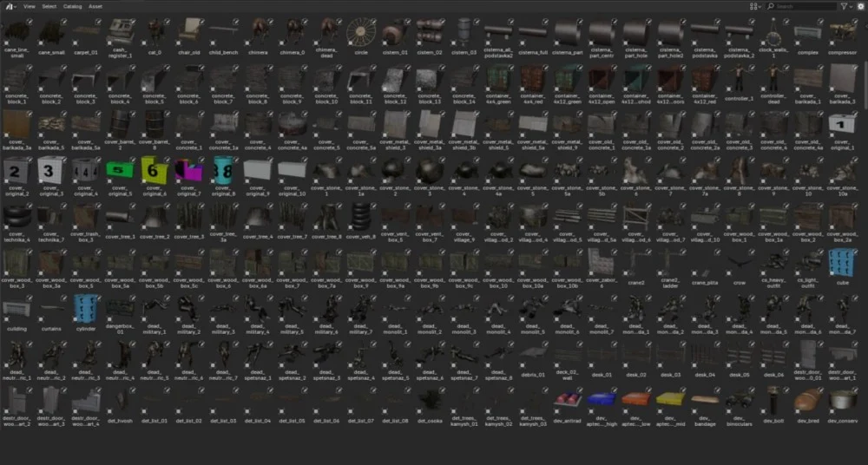This screenshot has height=465, width=868.
Task: Click the edit badge on clock_walls_1 asset
Action: pos(784,20)
